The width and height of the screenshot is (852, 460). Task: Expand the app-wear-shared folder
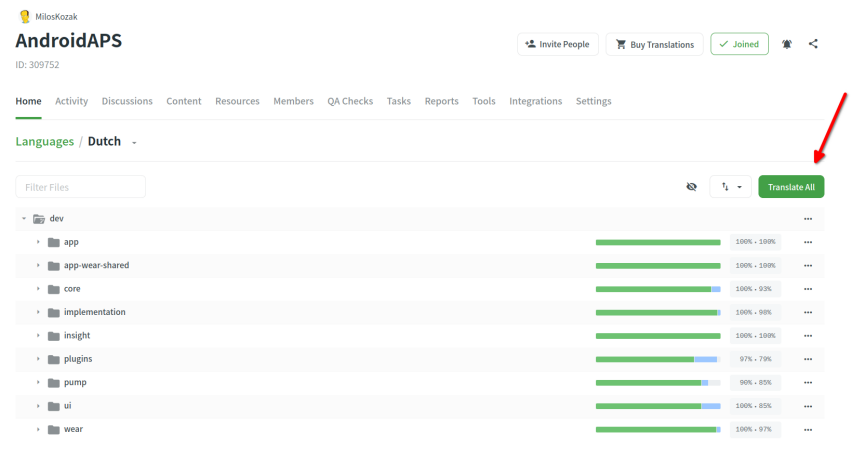click(38, 265)
